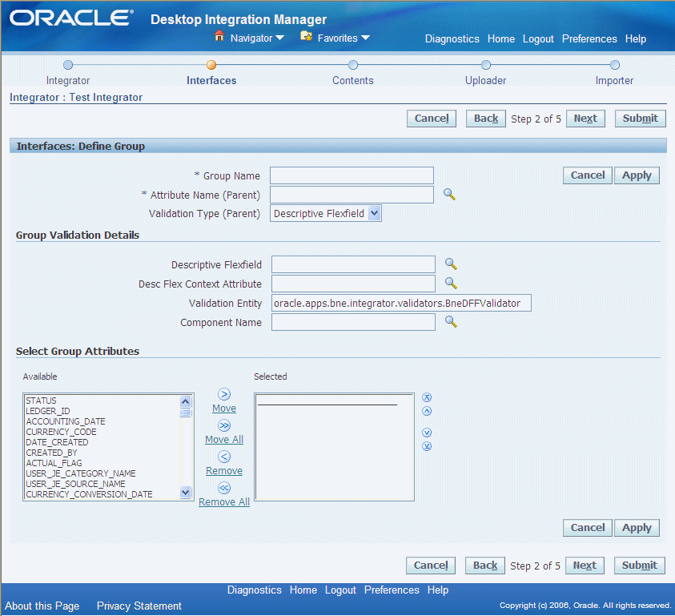Click the top Back button
The height and width of the screenshot is (616, 675).
(486, 119)
